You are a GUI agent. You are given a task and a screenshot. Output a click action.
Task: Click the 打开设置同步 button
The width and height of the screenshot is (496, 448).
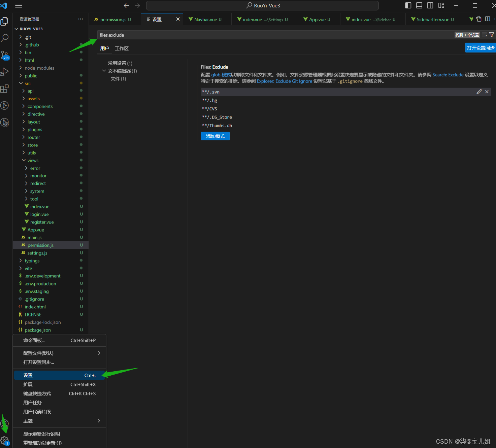point(481,48)
